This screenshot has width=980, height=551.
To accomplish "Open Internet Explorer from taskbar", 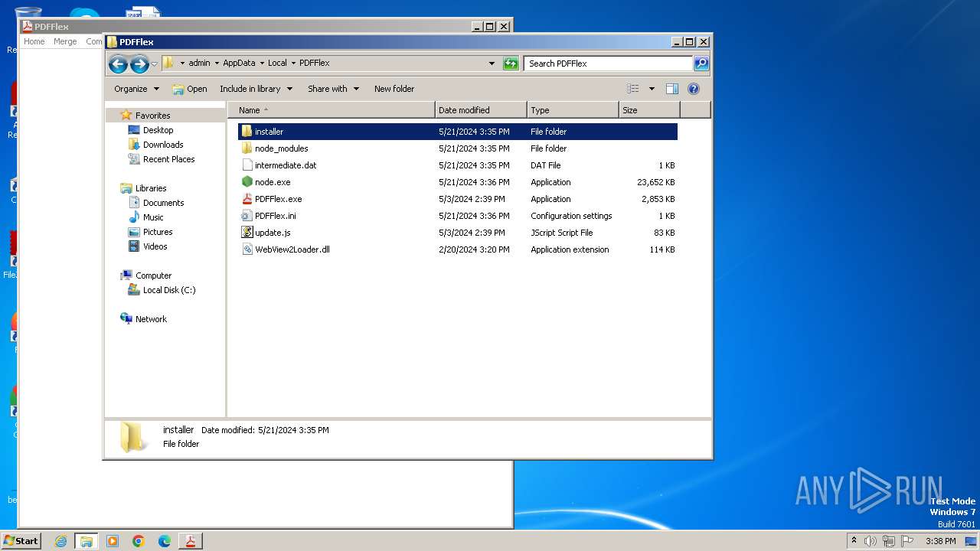I will [60, 541].
